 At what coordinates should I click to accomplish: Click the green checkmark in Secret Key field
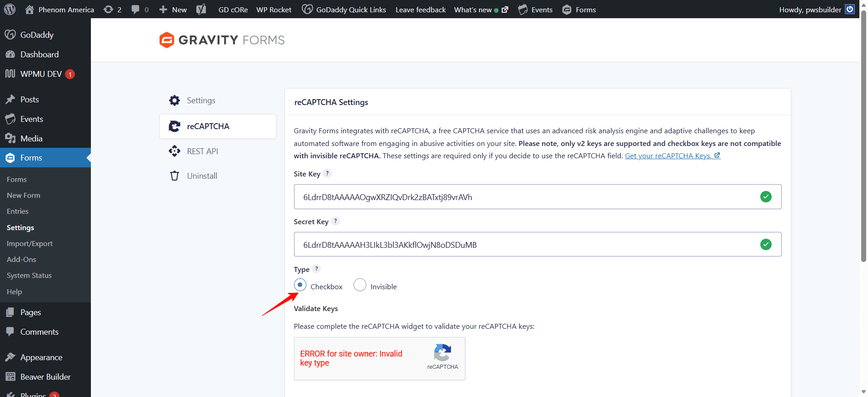point(766,245)
